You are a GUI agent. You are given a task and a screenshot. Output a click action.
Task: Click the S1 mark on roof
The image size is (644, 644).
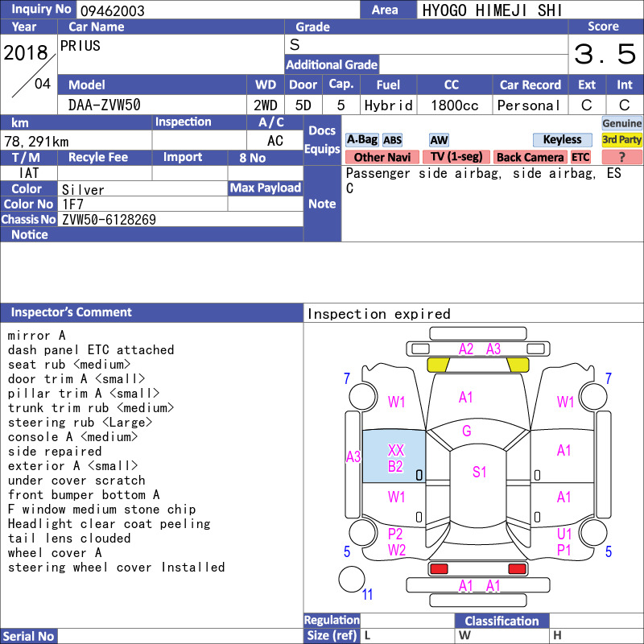click(479, 472)
